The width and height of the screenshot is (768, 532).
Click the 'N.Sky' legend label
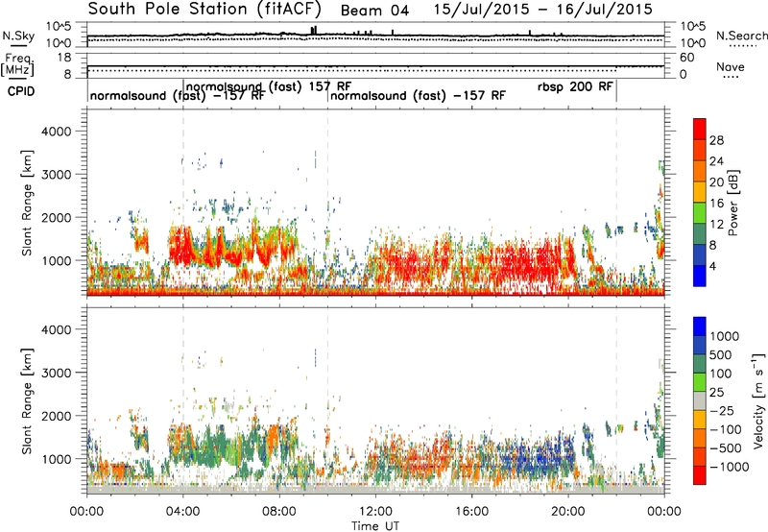click(x=18, y=36)
